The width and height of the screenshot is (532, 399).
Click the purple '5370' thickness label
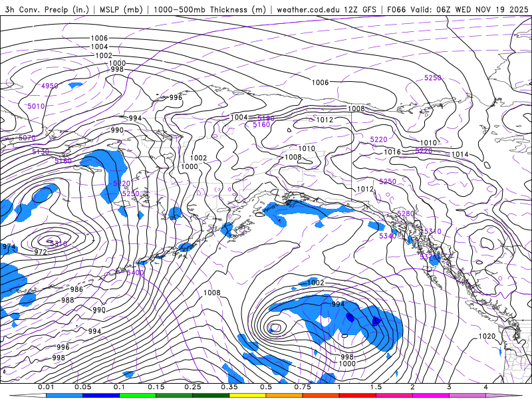click(x=428, y=257)
